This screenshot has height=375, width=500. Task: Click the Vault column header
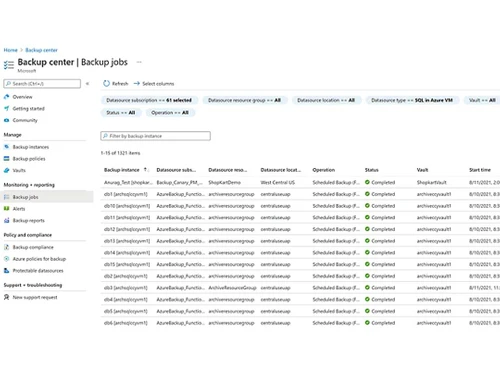point(422,170)
